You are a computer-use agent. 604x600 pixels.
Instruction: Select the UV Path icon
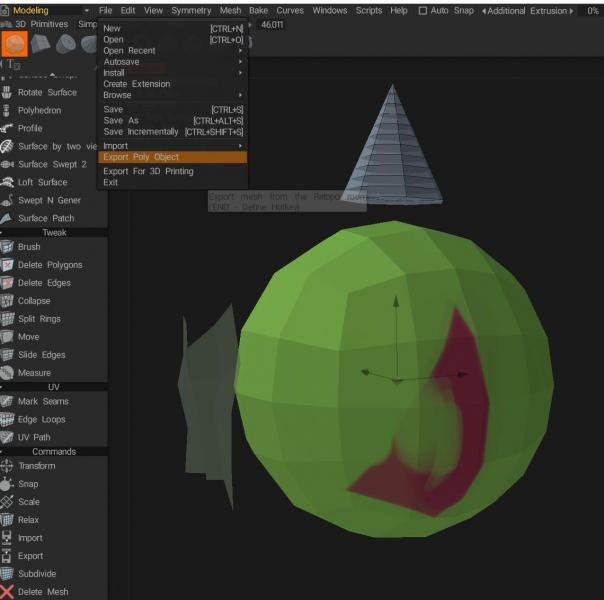pyautogui.click(x=7, y=437)
